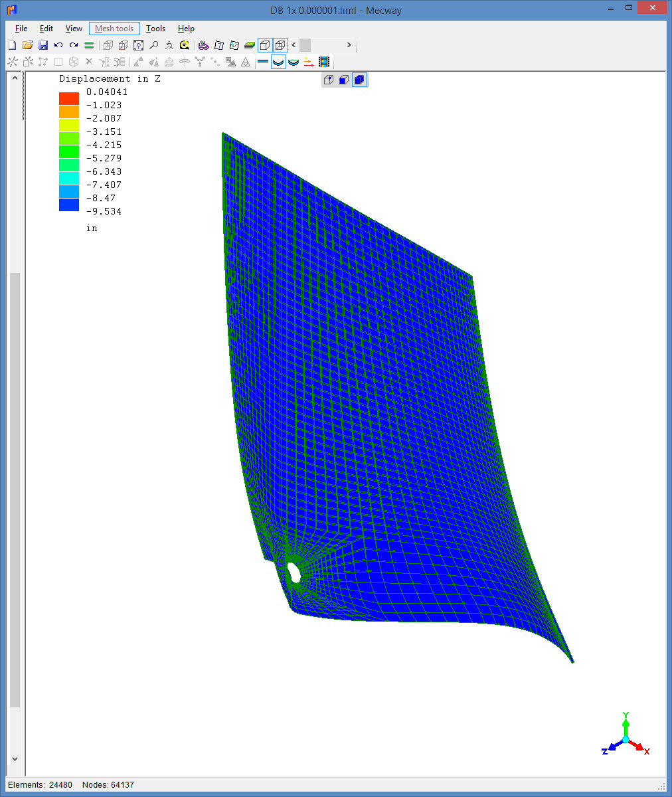This screenshot has width=672, height=797.
Task: Open the Mesh tools menu
Action: 114,29
